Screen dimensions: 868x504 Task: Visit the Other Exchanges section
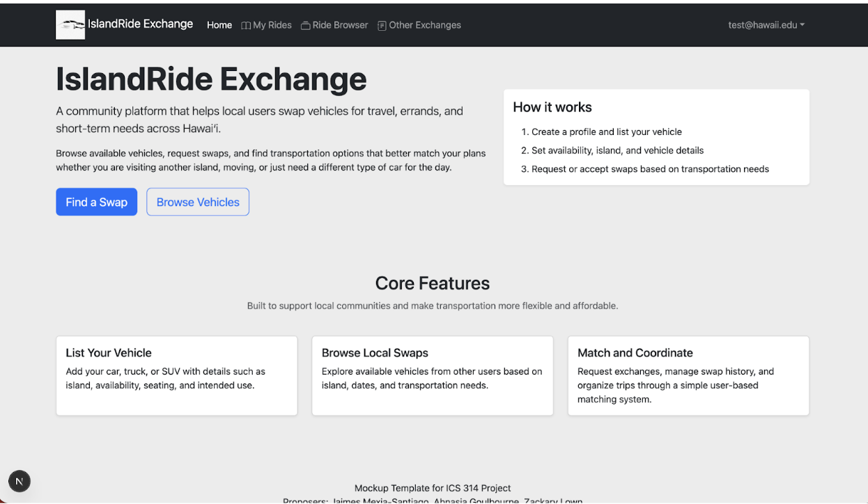425,25
